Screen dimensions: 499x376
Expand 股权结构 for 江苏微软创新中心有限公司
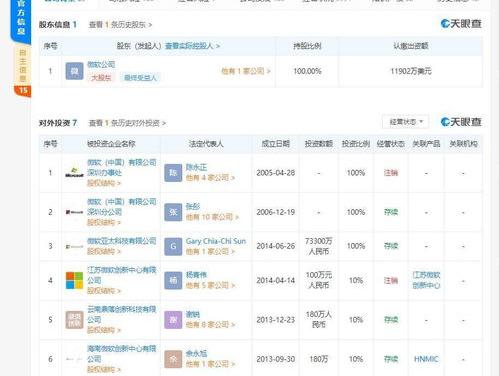(x=104, y=291)
